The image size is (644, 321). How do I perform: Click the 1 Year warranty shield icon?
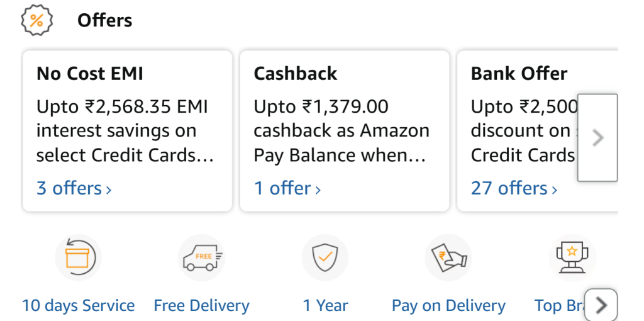click(x=325, y=257)
